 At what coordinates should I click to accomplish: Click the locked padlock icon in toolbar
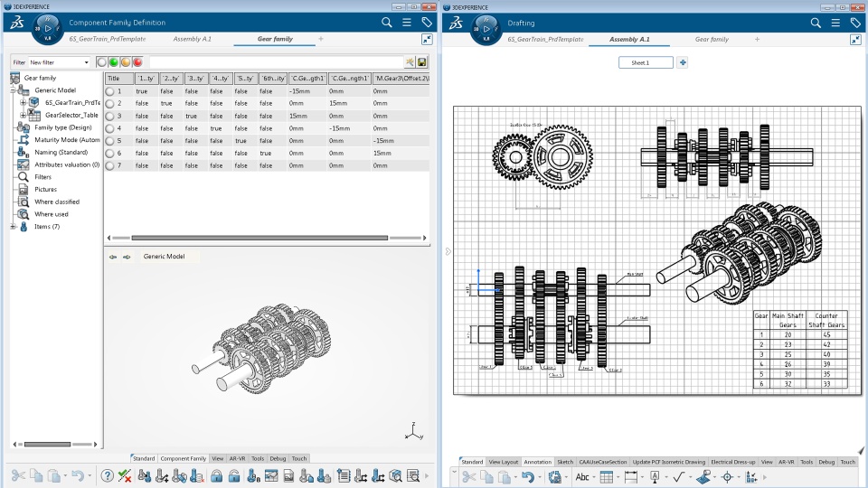(218, 476)
